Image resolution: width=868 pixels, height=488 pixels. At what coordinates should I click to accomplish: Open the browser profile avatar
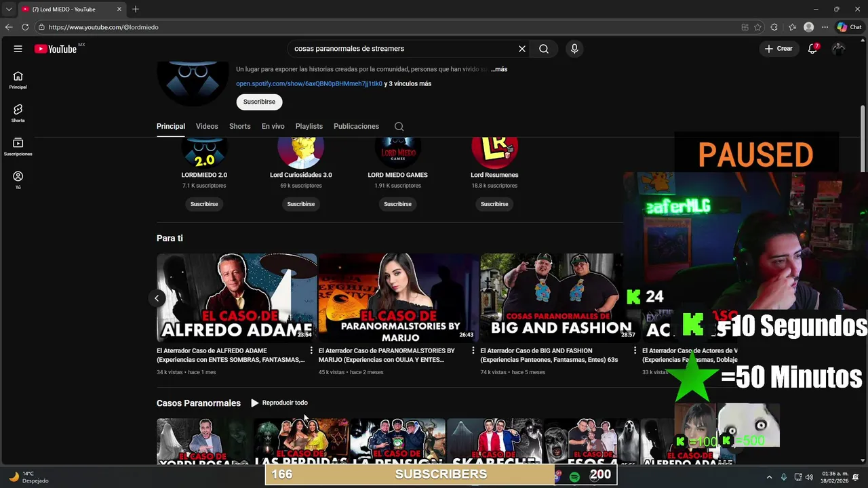pyautogui.click(x=808, y=27)
